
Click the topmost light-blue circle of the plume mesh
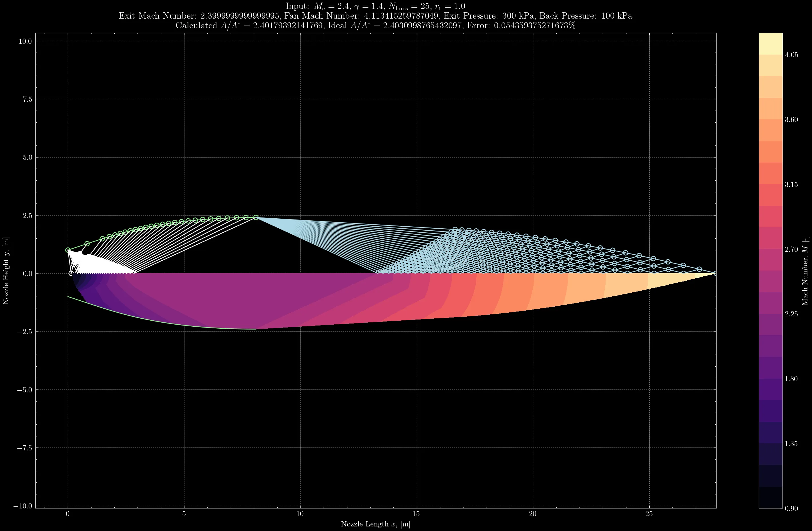click(455, 229)
